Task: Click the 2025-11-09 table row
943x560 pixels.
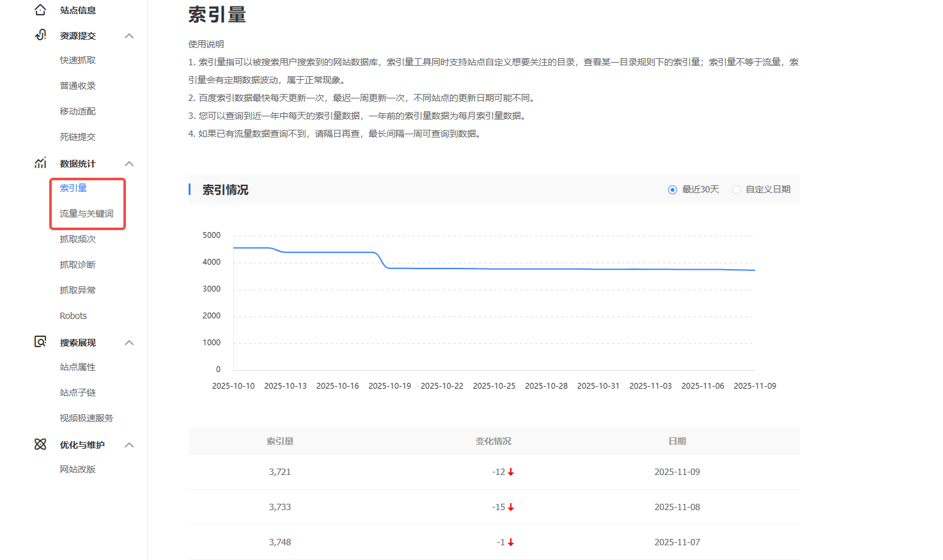Action: tap(494, 472)
